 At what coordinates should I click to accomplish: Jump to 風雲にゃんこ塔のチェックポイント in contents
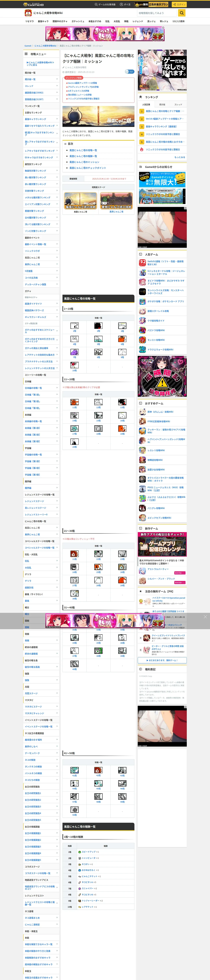pyautogui.click(x=88, y=168)
